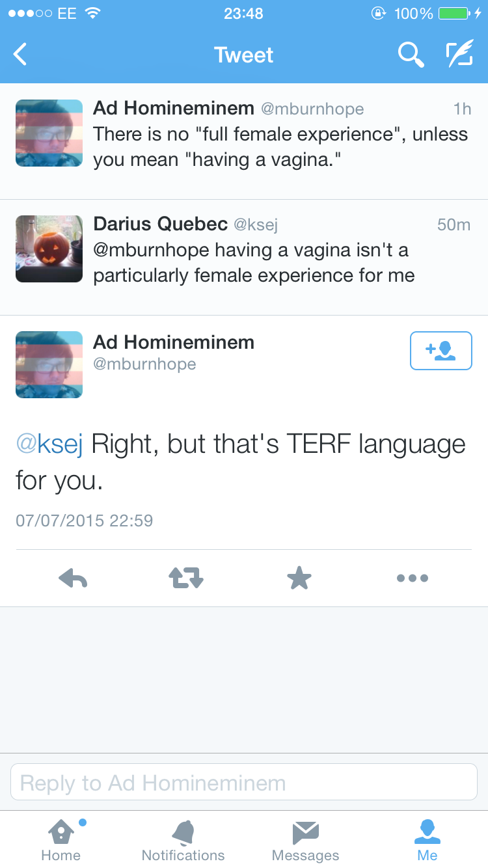The width and height of the screenshot is (488, 868).
Task: Reply to the tweet via arrow icon
Action: (73, 578)
